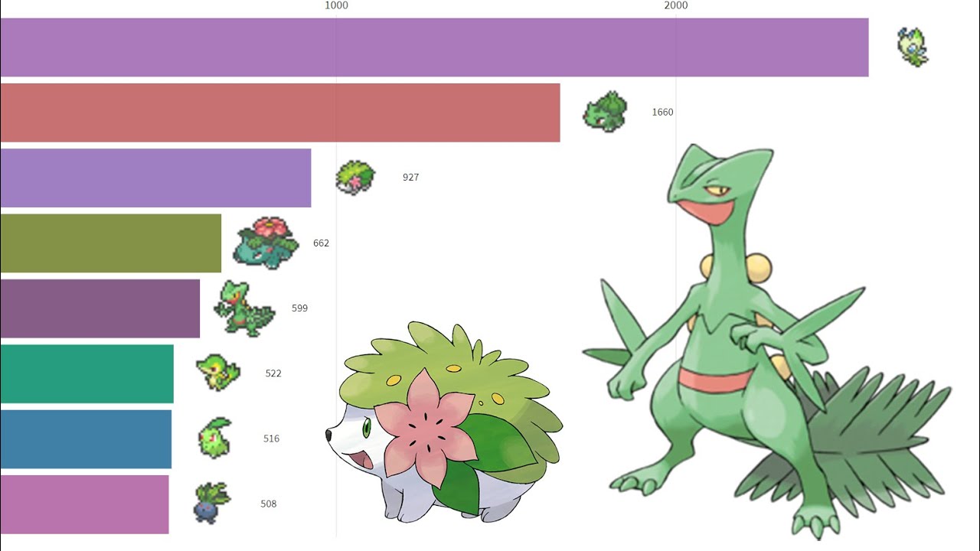Click the small Shaymin sprite next to 927
The width and height of the screenshot is (980, 551).
[x=355, y=178]
